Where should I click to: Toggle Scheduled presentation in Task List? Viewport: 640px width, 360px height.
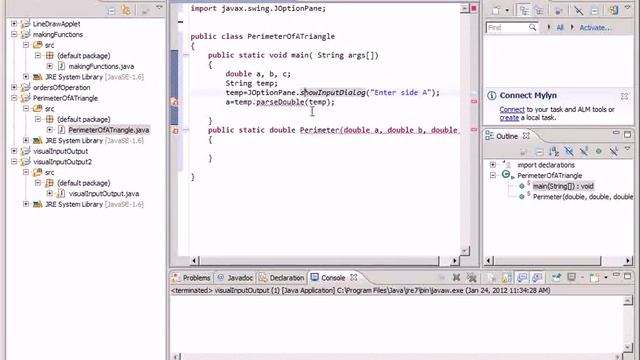pyautogui.click(x=539, y=11)
